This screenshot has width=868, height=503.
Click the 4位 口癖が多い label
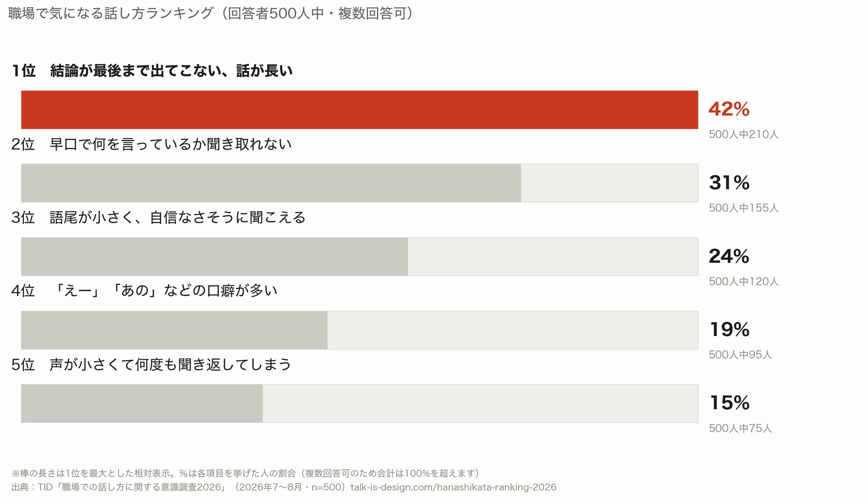coord(144,290)
